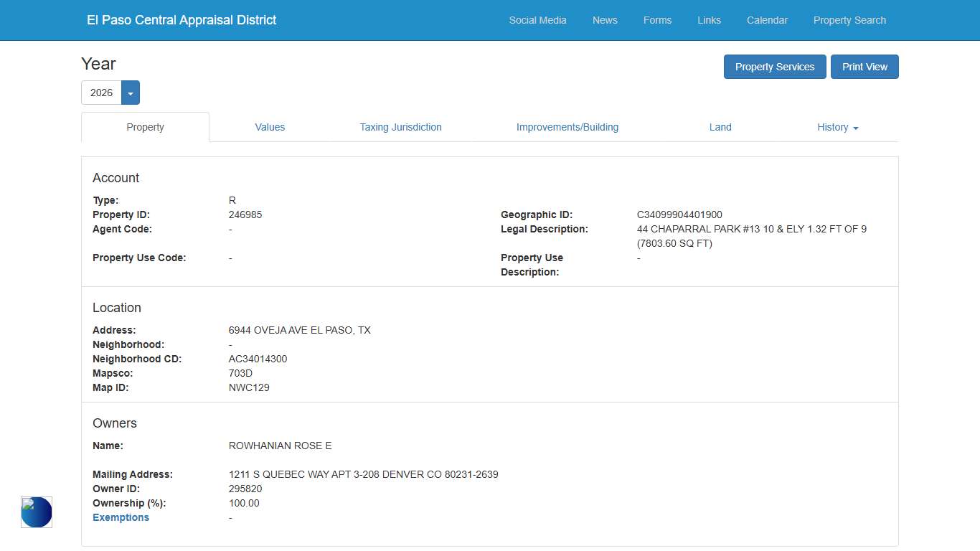Open the History tab dropdown
The width and height of the screenshot is (980, 551).
[x=837, y=127]
